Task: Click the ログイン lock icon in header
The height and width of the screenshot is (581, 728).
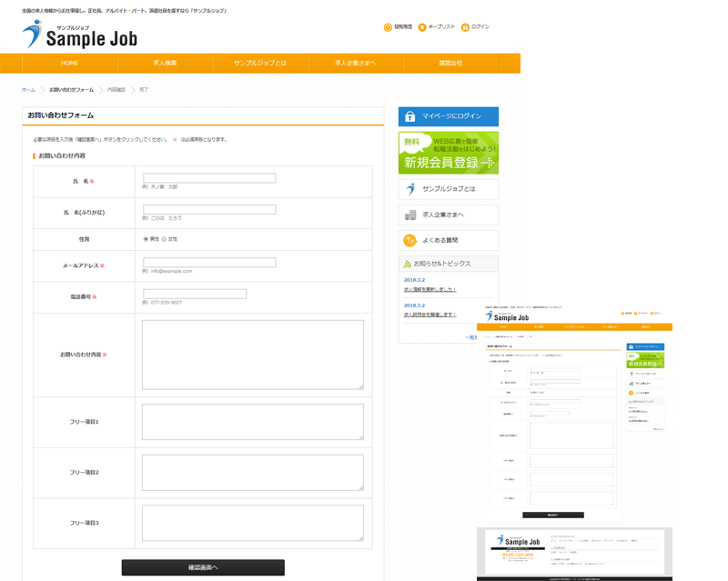Action: point(465,27)
